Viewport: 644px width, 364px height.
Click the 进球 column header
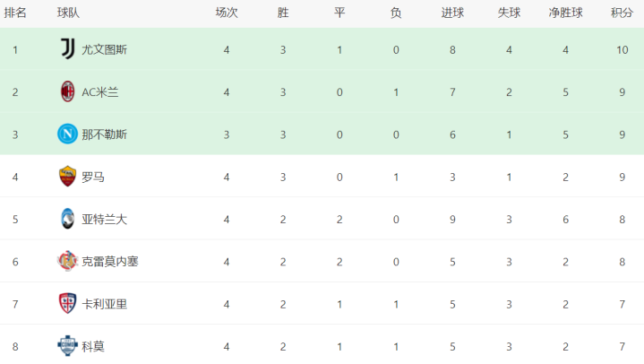(x=452, y=13)
